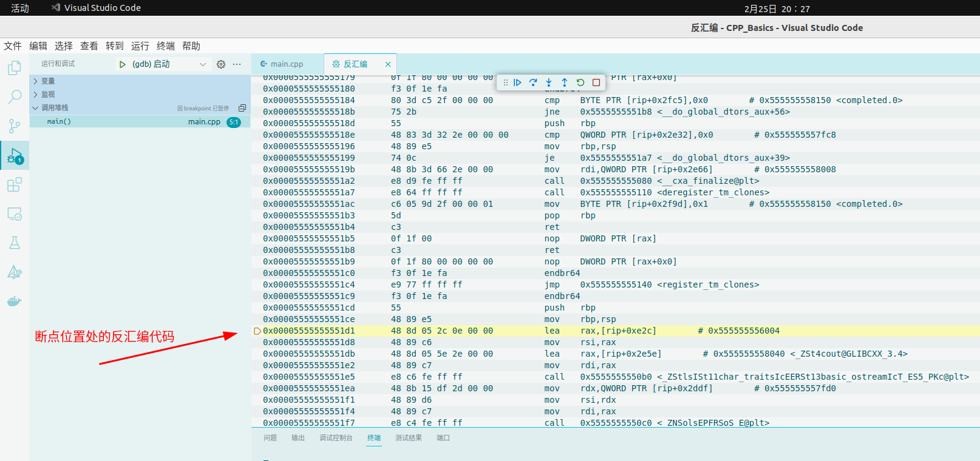
Task: Switch to the 端口 panel tab
Action: coord(443,438)
